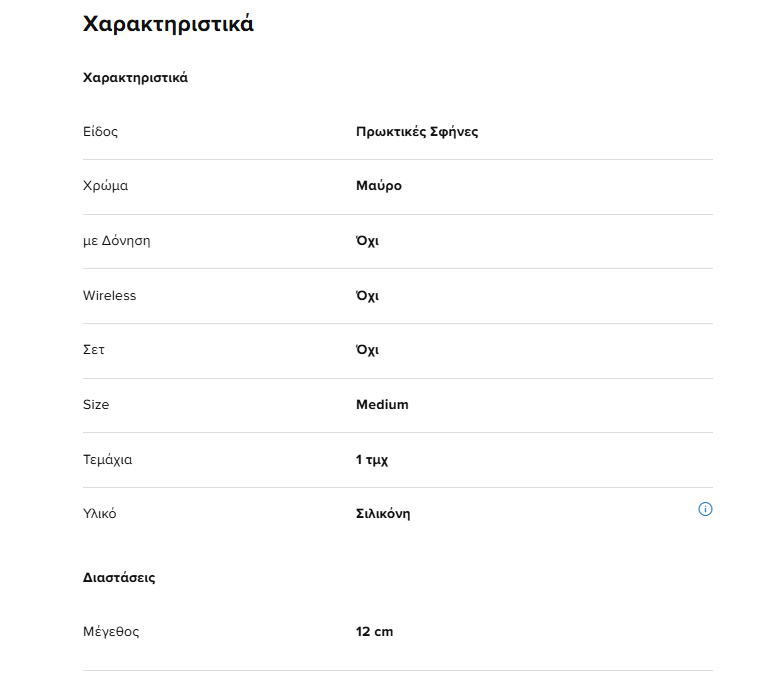Select the Μαύρο color value

click(379, 186)
